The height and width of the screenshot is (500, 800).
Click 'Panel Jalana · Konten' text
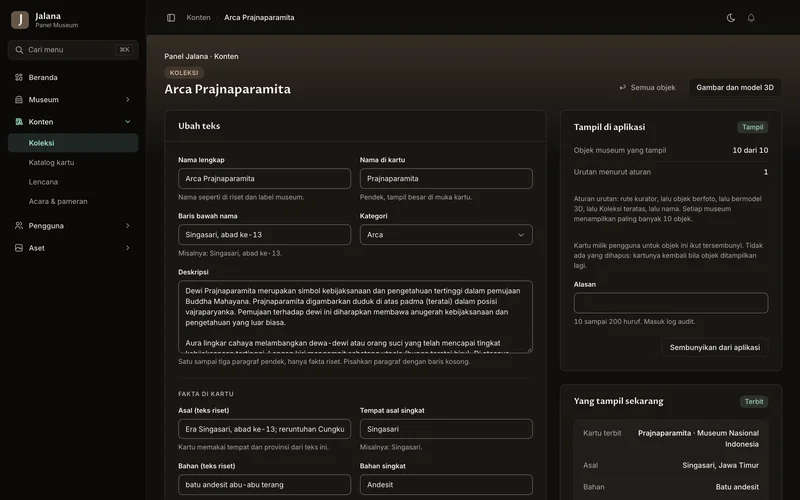point(201,57)
